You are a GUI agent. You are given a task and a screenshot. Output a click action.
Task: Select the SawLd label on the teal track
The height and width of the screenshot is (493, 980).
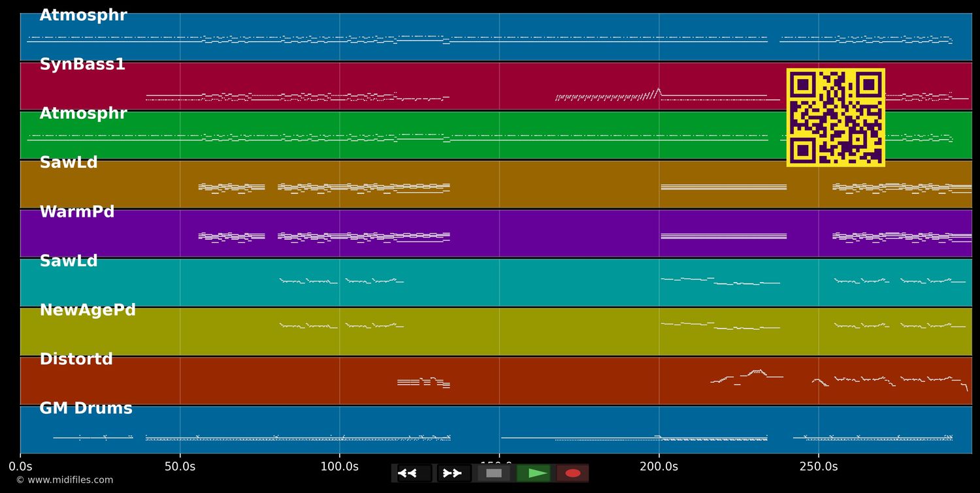(x=69, y=261)
